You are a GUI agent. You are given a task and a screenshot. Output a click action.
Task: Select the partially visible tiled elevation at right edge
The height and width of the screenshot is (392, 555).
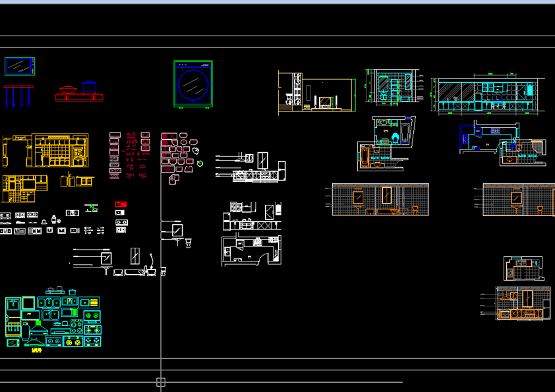click(514, 200)
